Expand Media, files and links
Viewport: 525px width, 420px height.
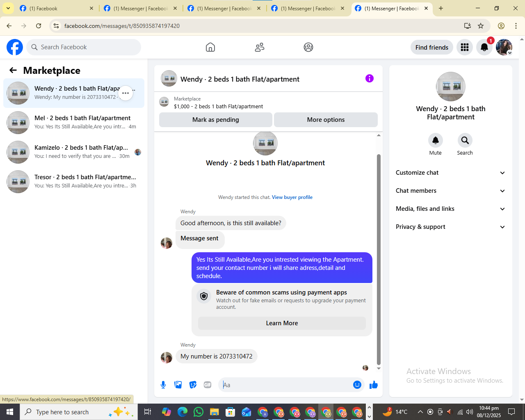click(451, 209)
